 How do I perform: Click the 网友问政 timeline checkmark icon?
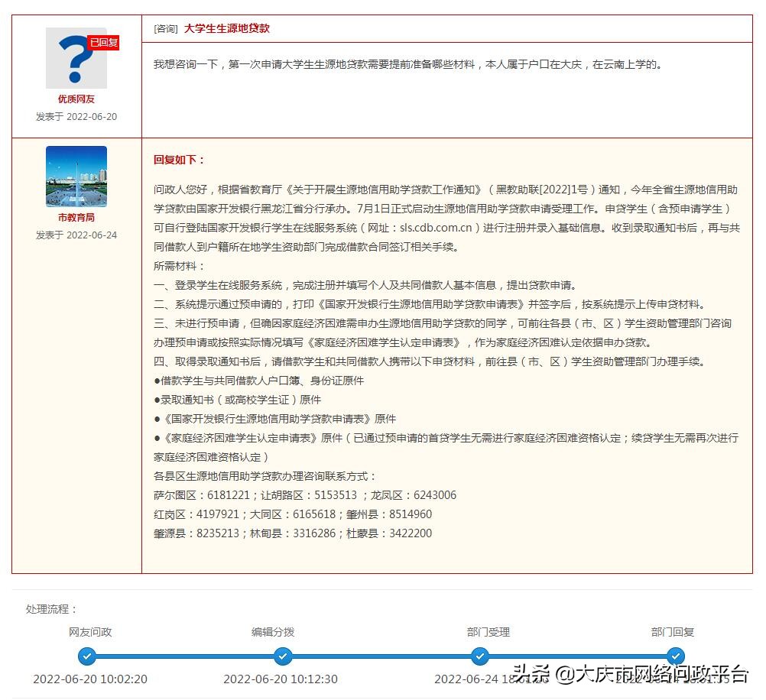tap(86, 656)
